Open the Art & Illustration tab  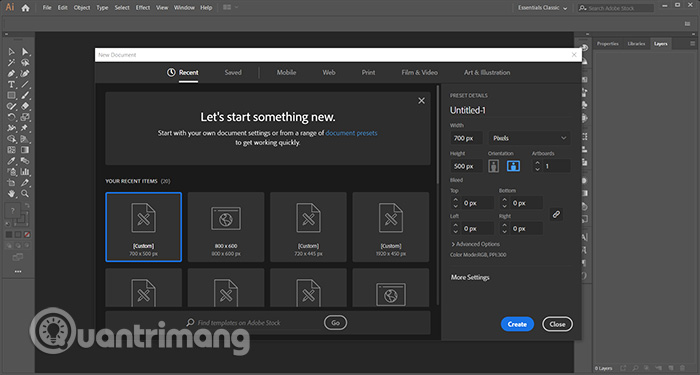point(487,72)
